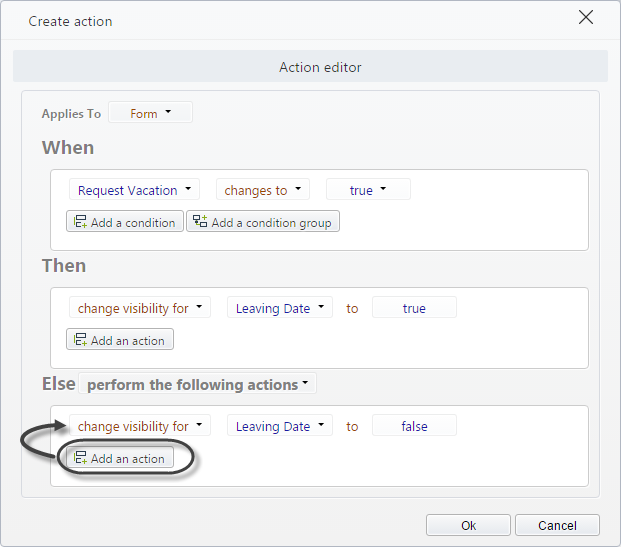
Task: Click the false value in Else section
Action: click(414, 425)
